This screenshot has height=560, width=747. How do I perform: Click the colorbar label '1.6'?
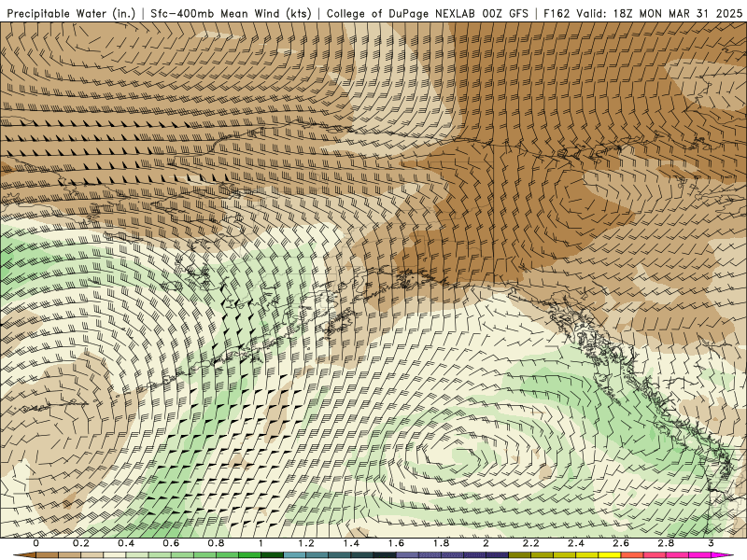coord(396,543)
